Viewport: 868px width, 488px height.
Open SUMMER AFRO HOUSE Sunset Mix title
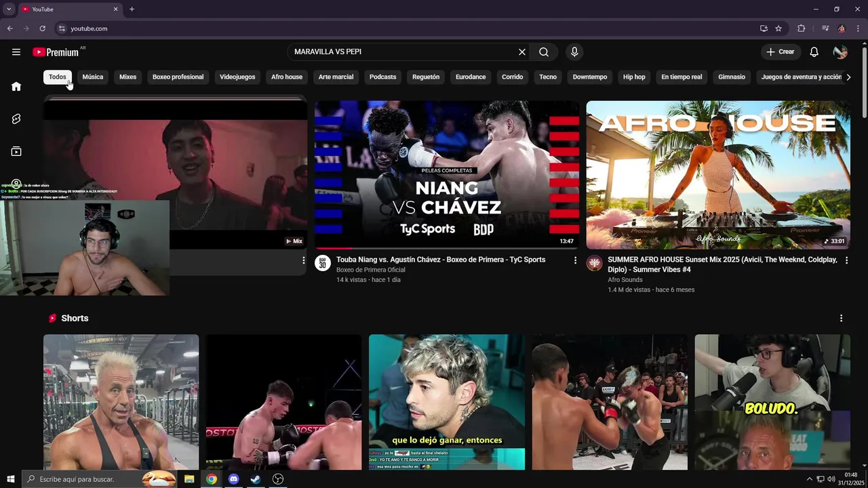pyautogui.click(x=722, y=264)
